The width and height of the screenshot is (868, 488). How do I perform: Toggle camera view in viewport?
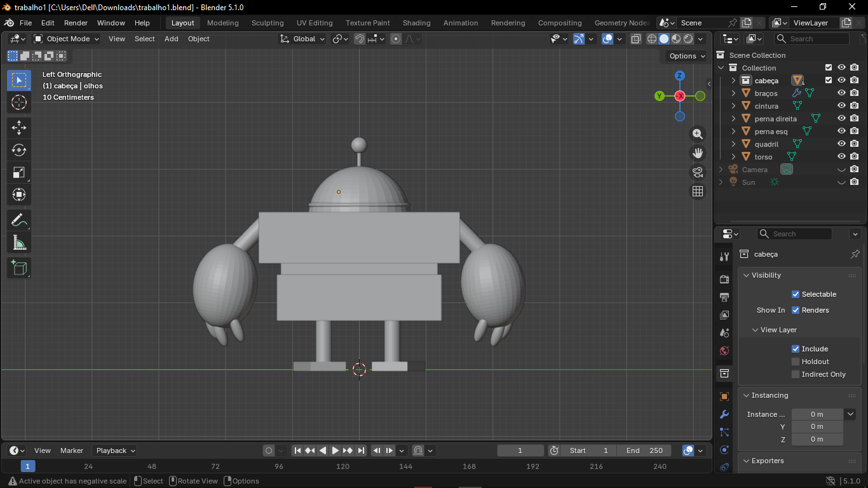tap(698, 172)
